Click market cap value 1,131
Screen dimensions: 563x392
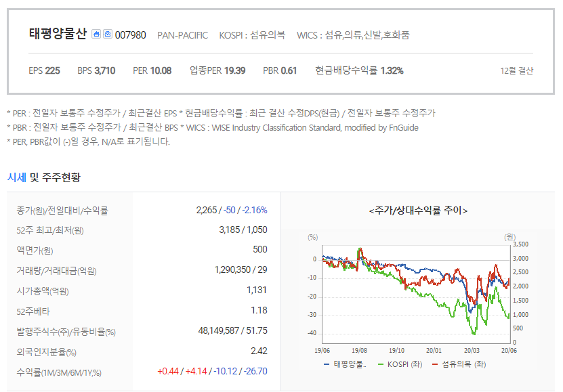click(x=257, y=290)
